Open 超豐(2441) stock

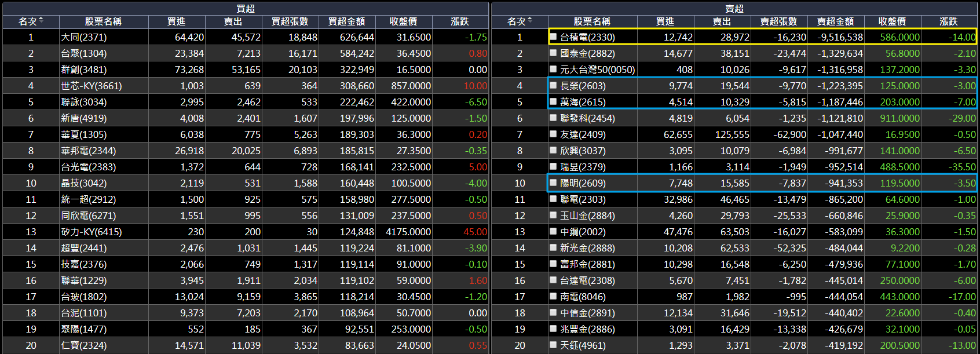[x=84, y=248]
